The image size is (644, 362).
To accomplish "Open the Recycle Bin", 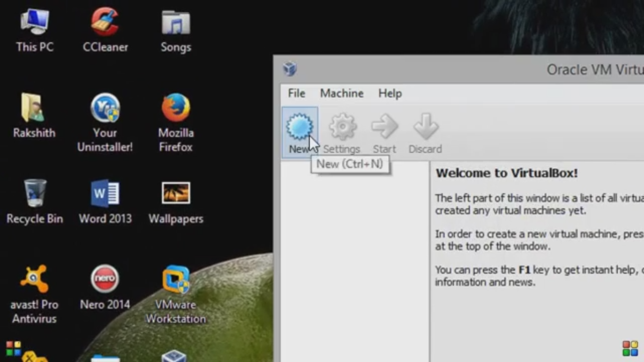I will coord(34,193).
